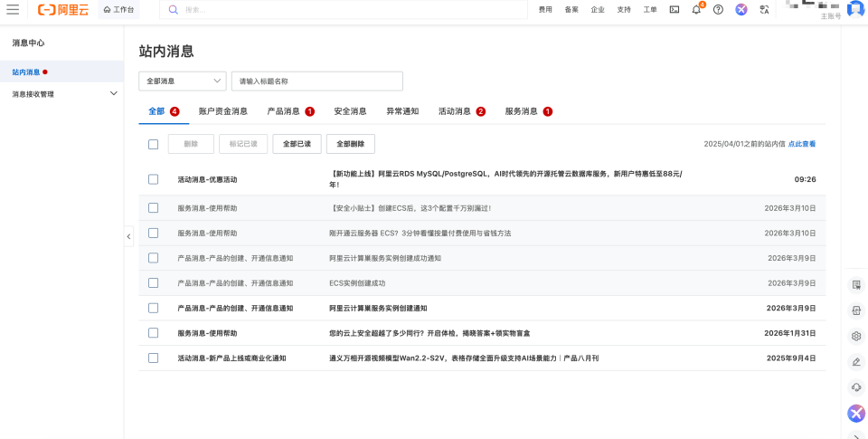Click the user account avatar

854,9
